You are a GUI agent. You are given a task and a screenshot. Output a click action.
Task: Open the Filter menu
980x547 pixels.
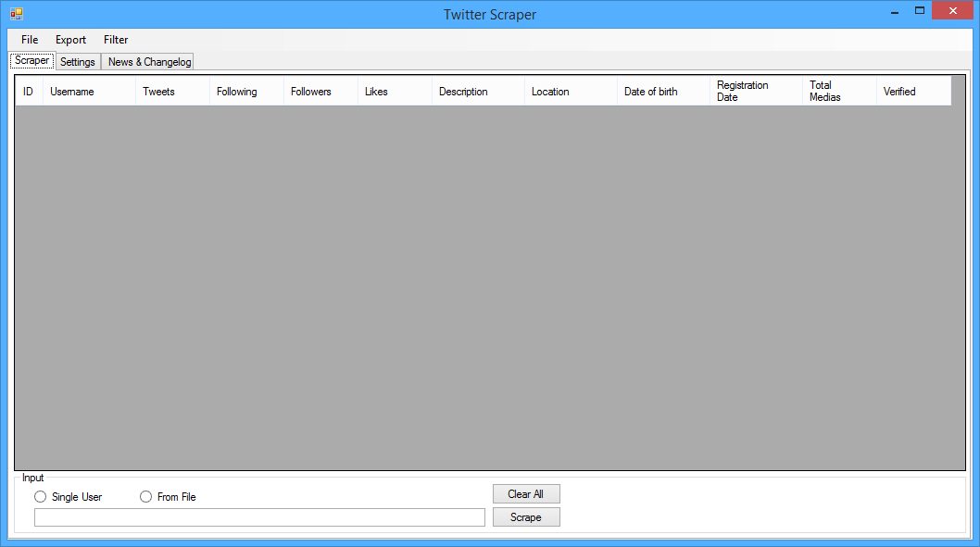(116, 40)
